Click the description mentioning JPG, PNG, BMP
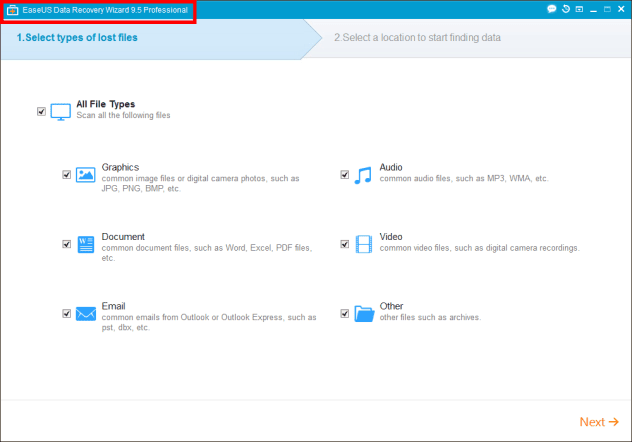This screenshot has height=442, width=632. point(200,183)
